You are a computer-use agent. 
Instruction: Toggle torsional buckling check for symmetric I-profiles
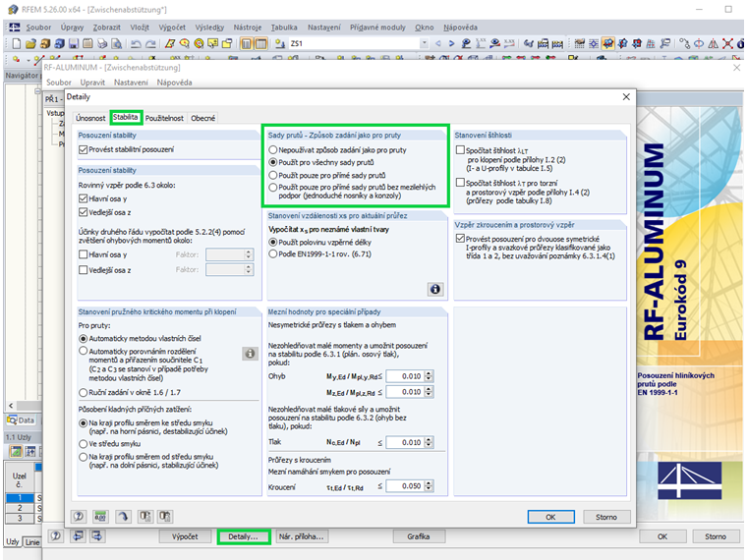point(460,239)
